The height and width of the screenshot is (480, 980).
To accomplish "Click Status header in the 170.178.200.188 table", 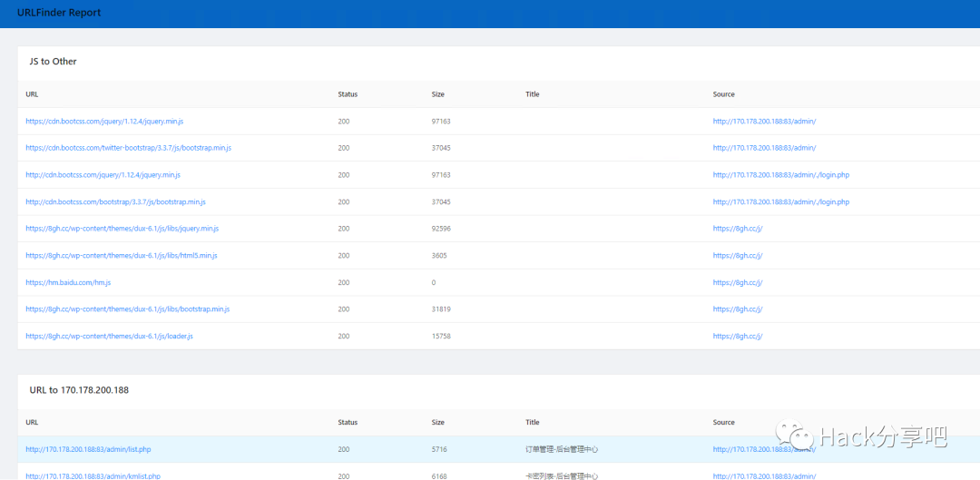I will coord(348,423).
